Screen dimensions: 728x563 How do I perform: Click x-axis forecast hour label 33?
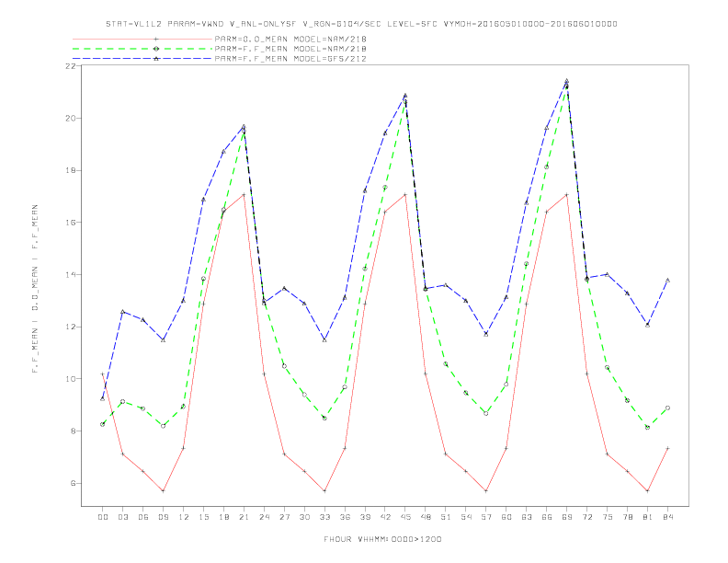[x=324, y=517]
